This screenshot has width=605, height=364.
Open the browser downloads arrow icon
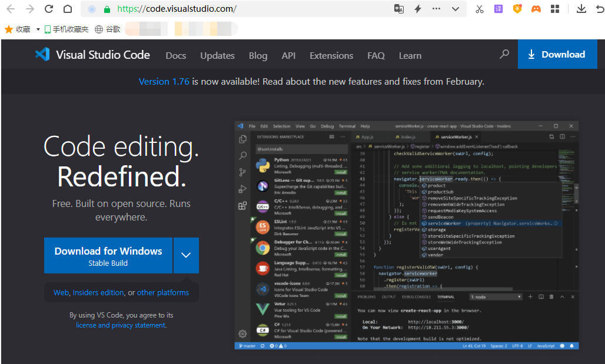coord(581,9)
